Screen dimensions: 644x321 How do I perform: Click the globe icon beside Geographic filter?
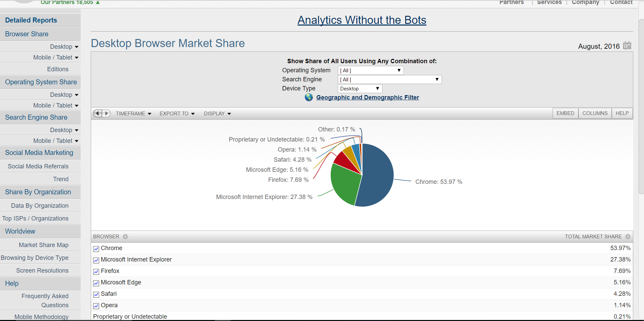pyautogui.click(x=309, y=97)
